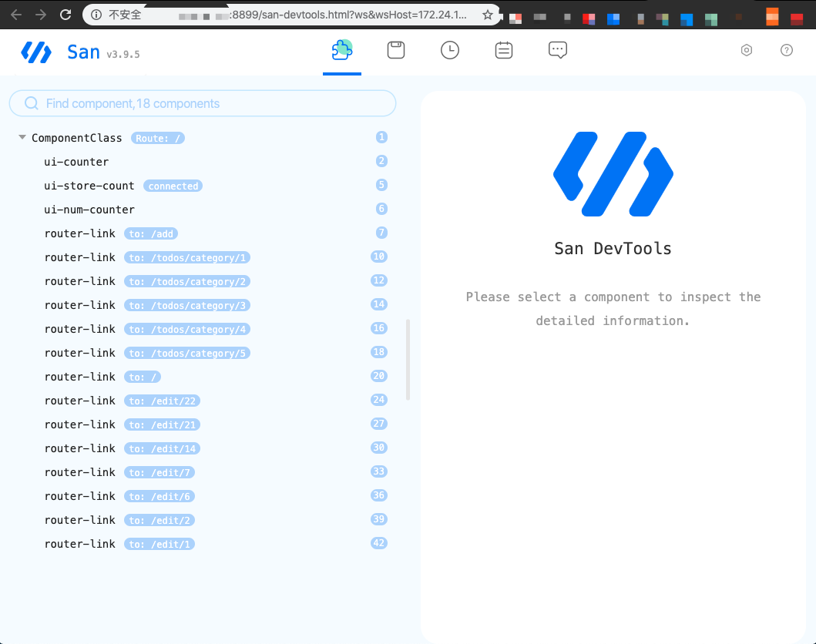Select the ui-store-count component

[x=89, y=186]
